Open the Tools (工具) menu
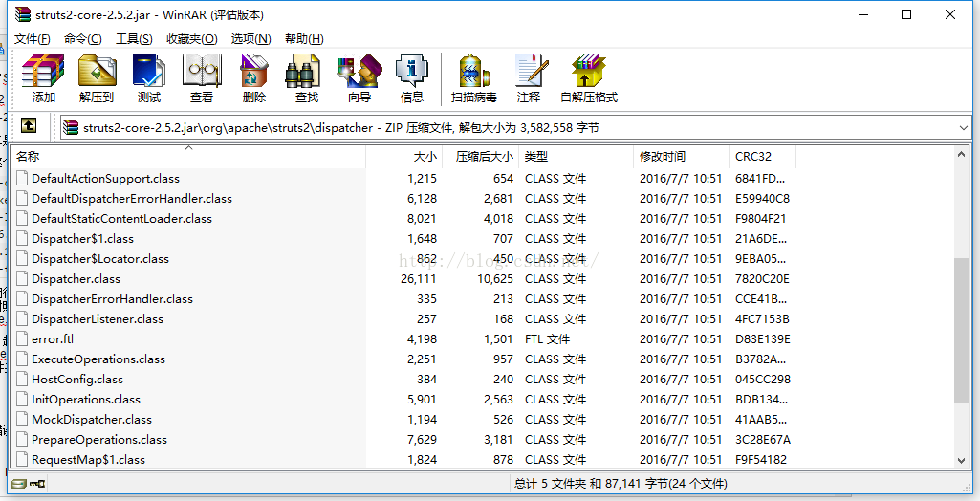 coord(134,39)
